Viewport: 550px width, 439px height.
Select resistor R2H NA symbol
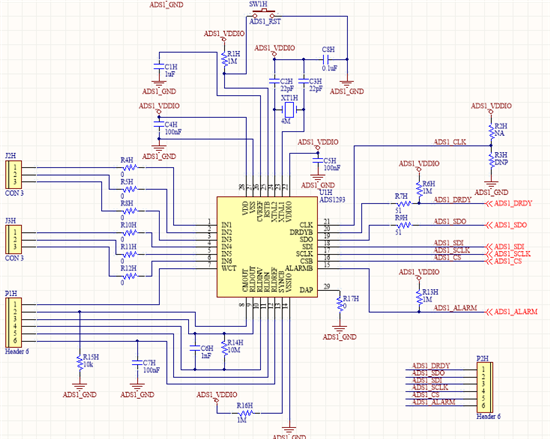(x=491, y=130)
